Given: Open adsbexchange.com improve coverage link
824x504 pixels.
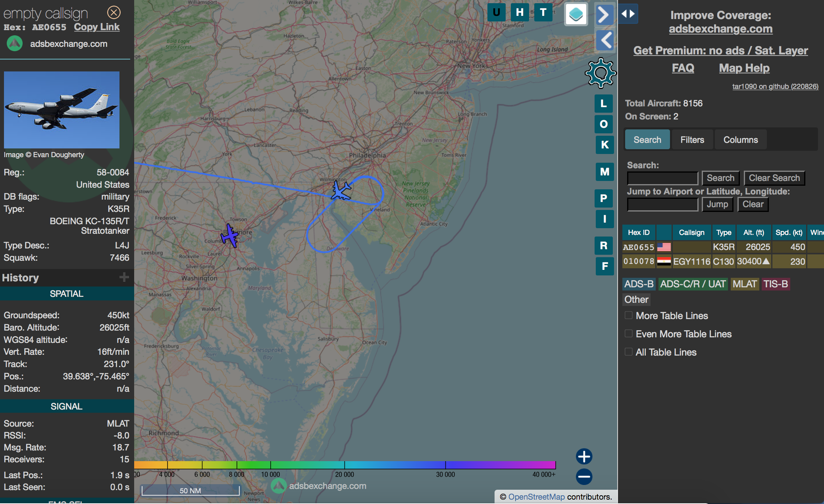Looking at the screenshot, I should point(720,29).
